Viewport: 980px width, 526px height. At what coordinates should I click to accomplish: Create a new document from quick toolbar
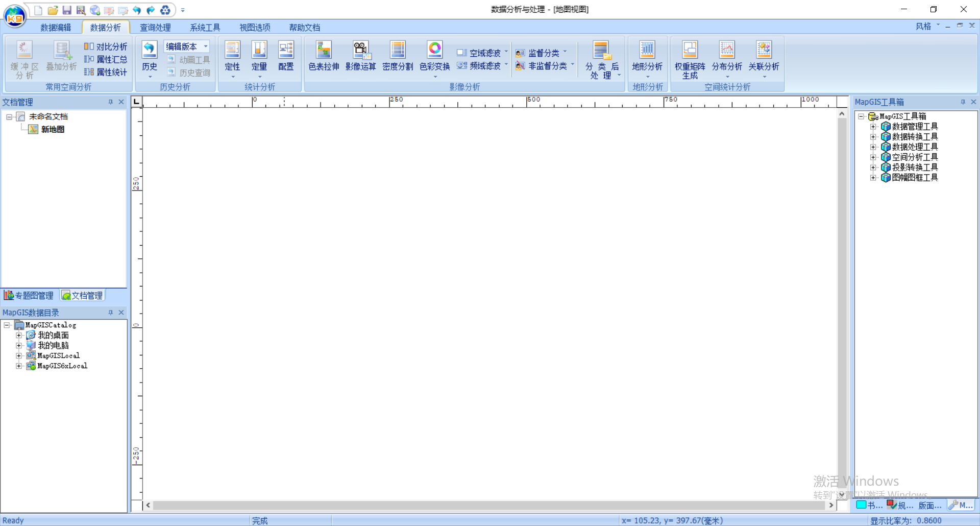click(x=38, y=10)
